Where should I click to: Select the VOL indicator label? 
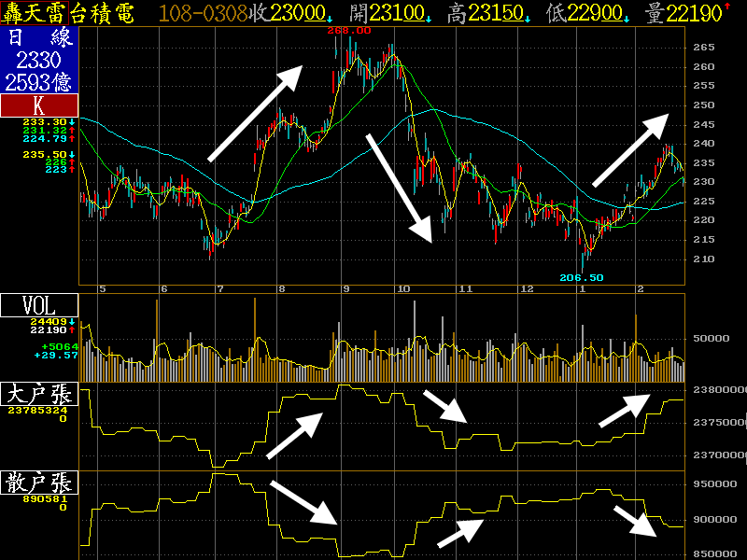[x=39, y=306]
